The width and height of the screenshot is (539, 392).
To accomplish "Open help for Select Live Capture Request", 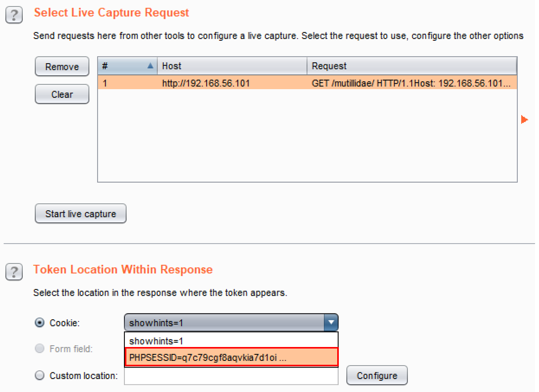I will click(x=14, y=15).
